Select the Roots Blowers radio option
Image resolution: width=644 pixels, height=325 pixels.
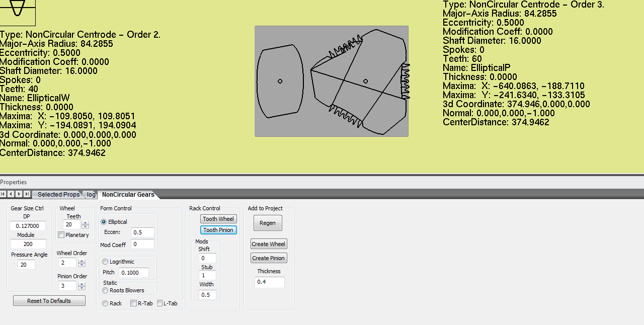click(105, 290)
